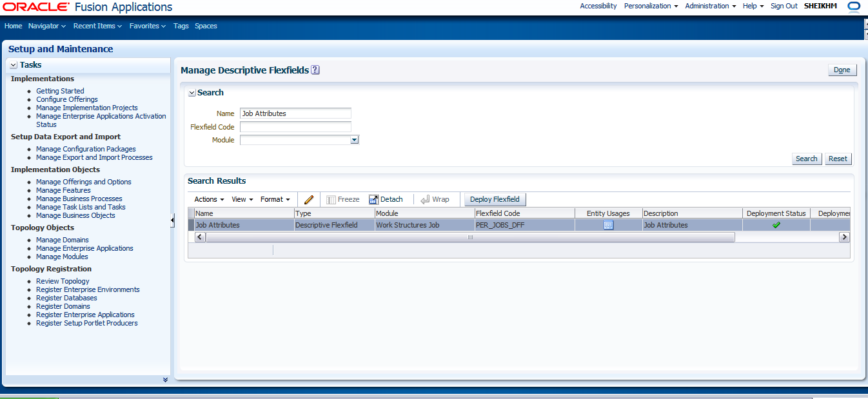Open Manage Task Lists and Tasks

pyautogui.click(x=81, y=207)
